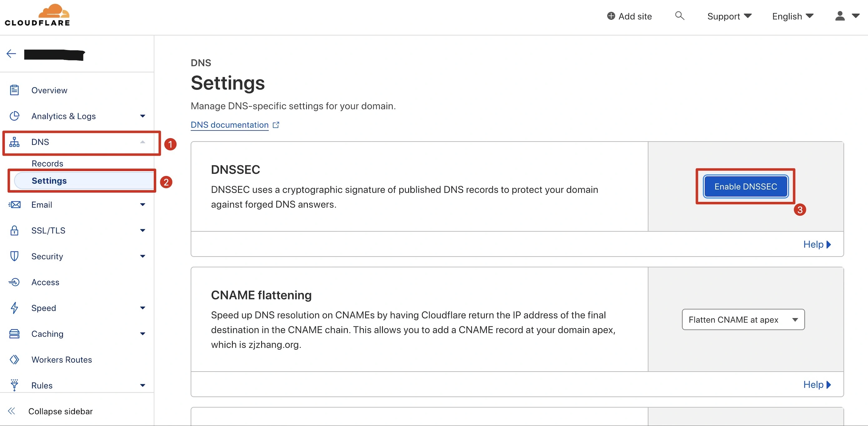Click the user account avatar icon
868x426 pixels.
point(840,16)
